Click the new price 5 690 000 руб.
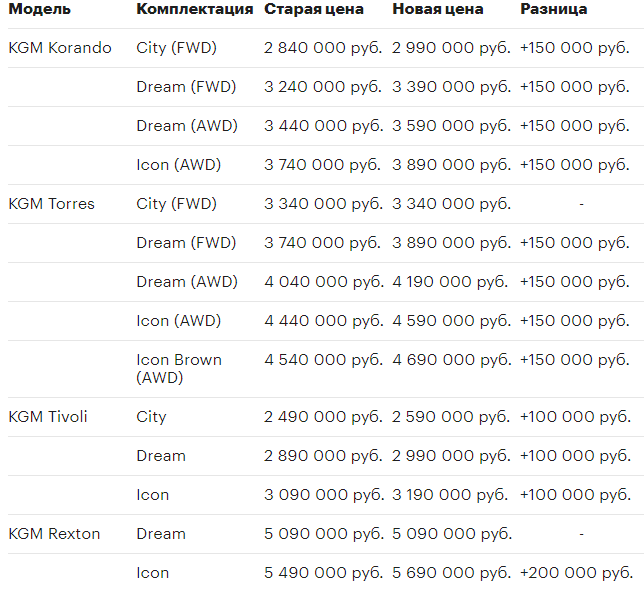 [451, 573]
